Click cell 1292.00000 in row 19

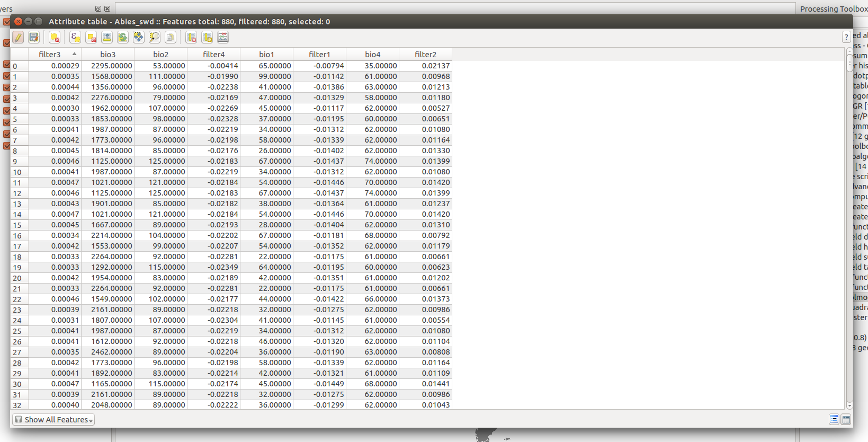tap(108, 267)
